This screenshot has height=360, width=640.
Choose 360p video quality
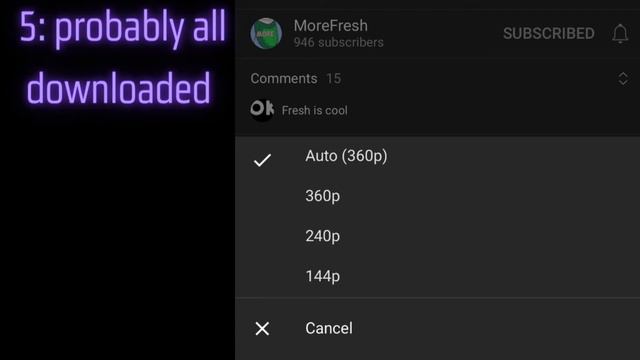[438, 196]
